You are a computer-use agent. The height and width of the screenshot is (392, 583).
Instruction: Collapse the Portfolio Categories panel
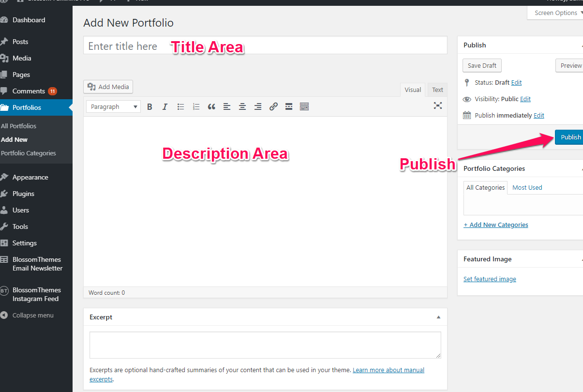click(582, 168)
